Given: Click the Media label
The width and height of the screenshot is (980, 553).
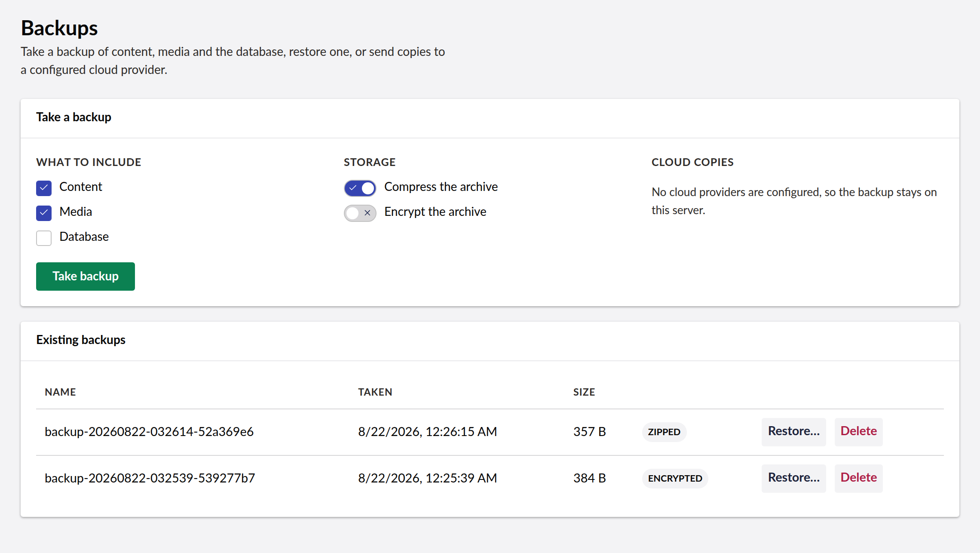Looking at the screenshot, I should (x=76, y=212).
